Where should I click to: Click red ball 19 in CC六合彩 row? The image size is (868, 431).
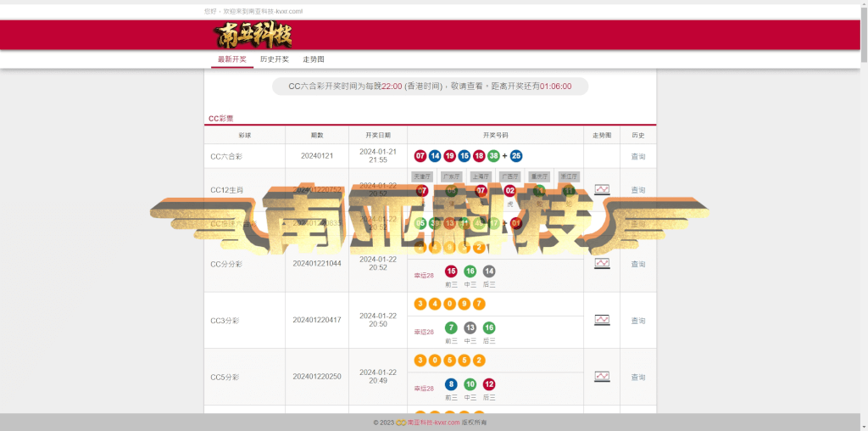click(x=449, y=156)
